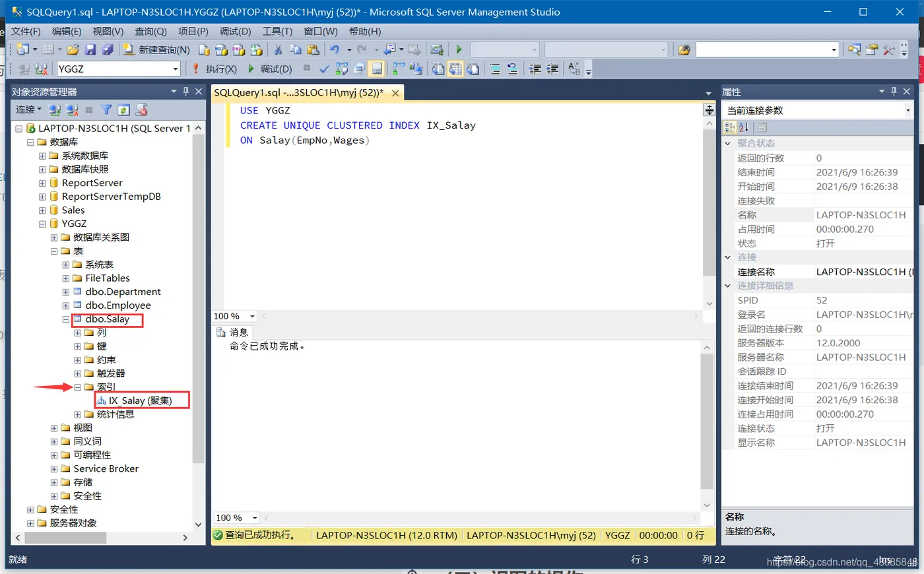Click the Object Explorer connect icon

pyautogui.click(x=55, y=110)
